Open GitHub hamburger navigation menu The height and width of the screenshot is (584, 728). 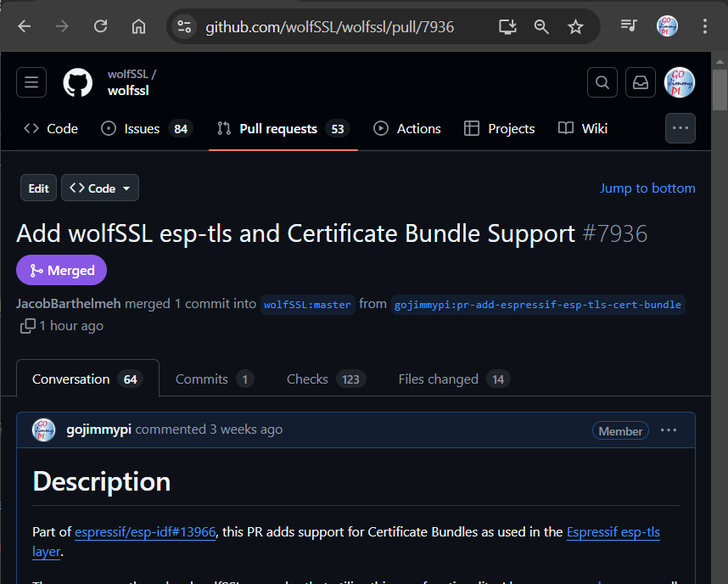pyautogui.click(x=31, y=82)
